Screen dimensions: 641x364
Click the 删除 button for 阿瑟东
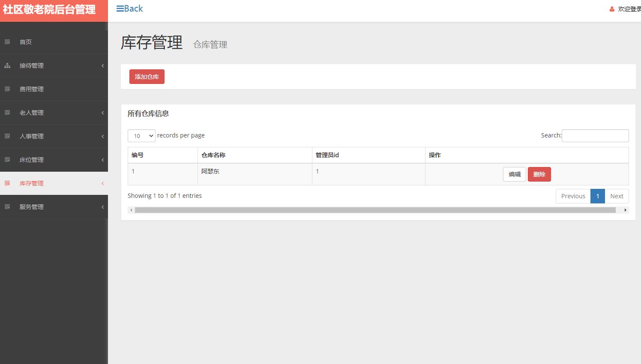point(539,174)
